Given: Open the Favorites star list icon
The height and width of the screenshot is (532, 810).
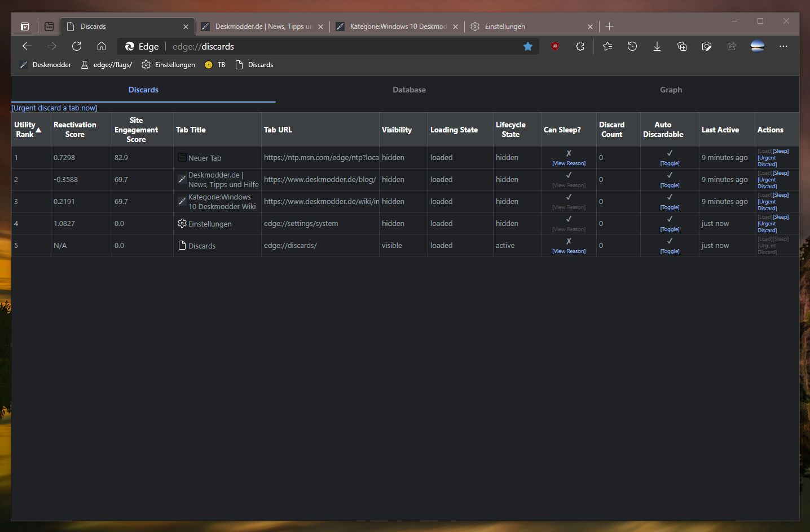Looking at the screenshot, I should tap(607, 46).
